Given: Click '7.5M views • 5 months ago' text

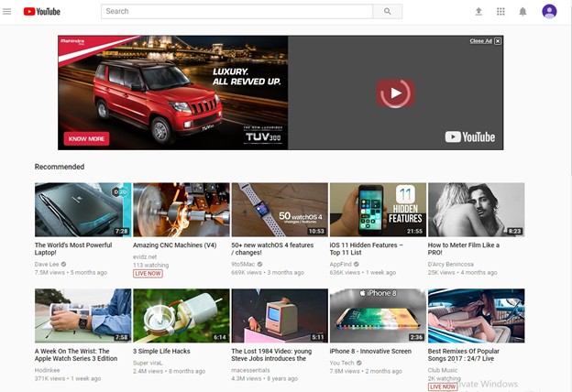Looking at the screenshot, I should pos(71,272).
